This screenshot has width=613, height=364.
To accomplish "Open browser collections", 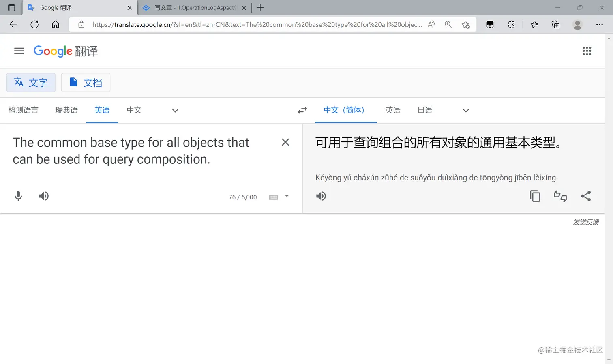I will point(556,24).
